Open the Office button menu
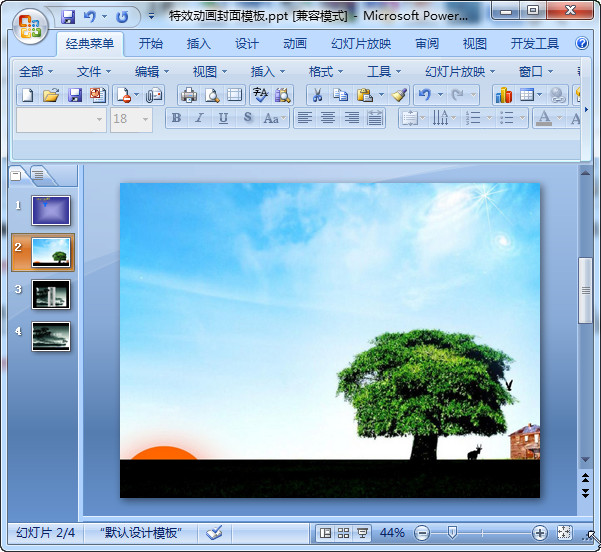This screenshot has height=552, width=601. pyautogui.click(x=30, y=26)
